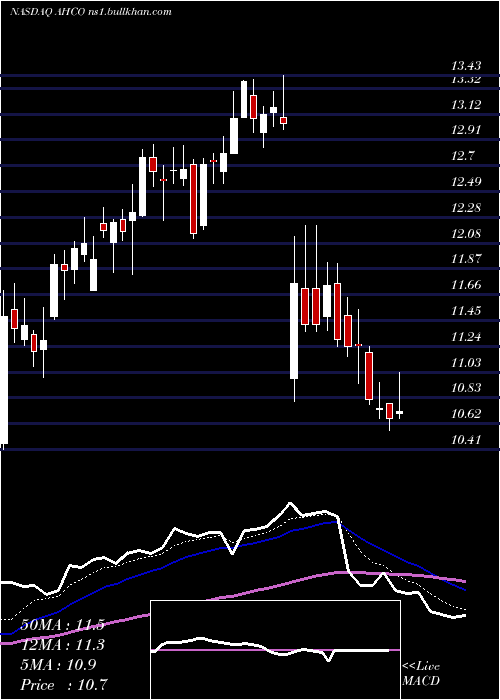The height and width of the screenshot is (700, 500).
Task: Click the 11.87 price level label
Action: [x=466, y=259]
